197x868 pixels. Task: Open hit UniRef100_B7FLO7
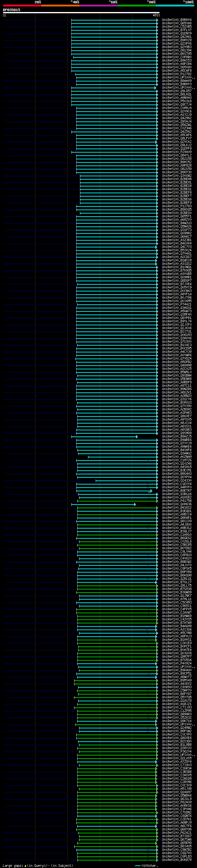[177, 30]
